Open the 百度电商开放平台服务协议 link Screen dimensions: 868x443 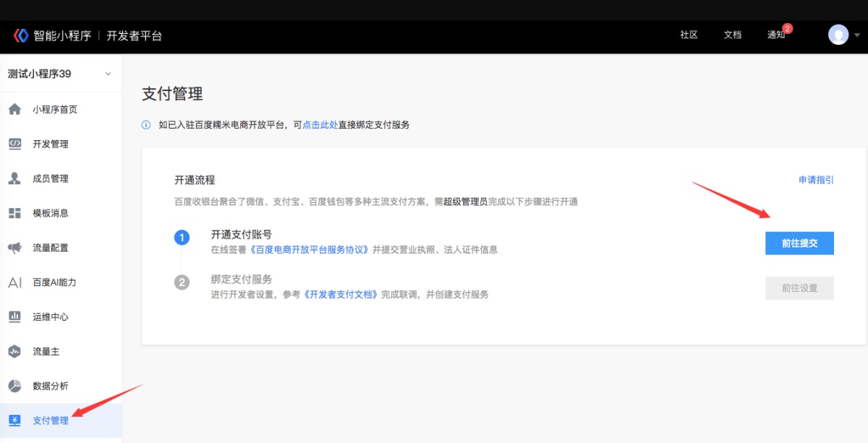(310, 249)
